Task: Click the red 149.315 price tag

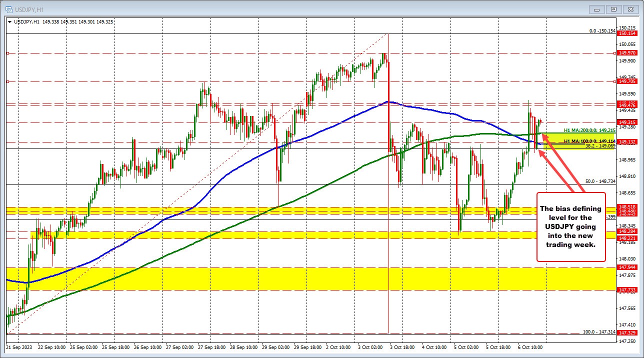Action: [627, 122]
